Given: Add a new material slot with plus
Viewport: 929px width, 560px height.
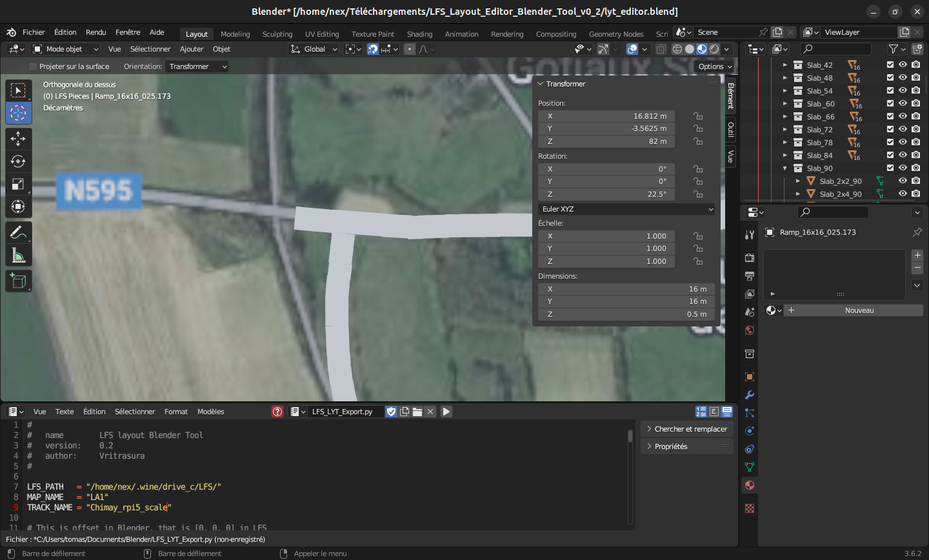Looking at the screenshot, I should (917, 255).
